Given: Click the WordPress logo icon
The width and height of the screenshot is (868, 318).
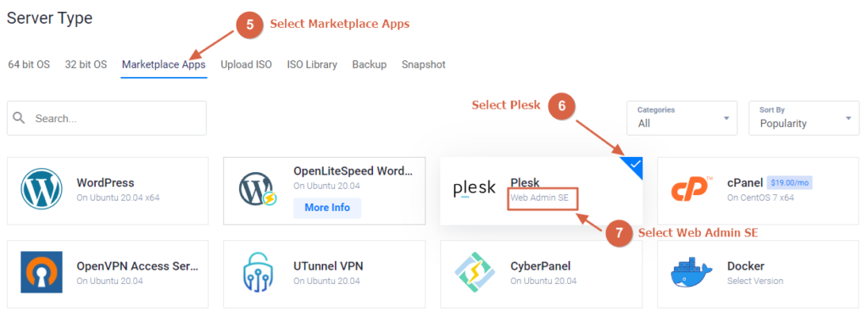Looking at the screenshot, I should tap(42, 188).
